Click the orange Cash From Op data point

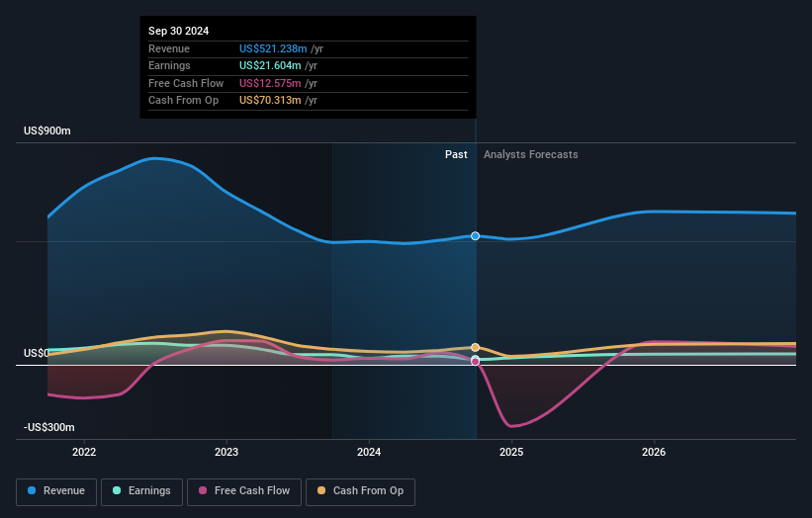tap(475, 347)
